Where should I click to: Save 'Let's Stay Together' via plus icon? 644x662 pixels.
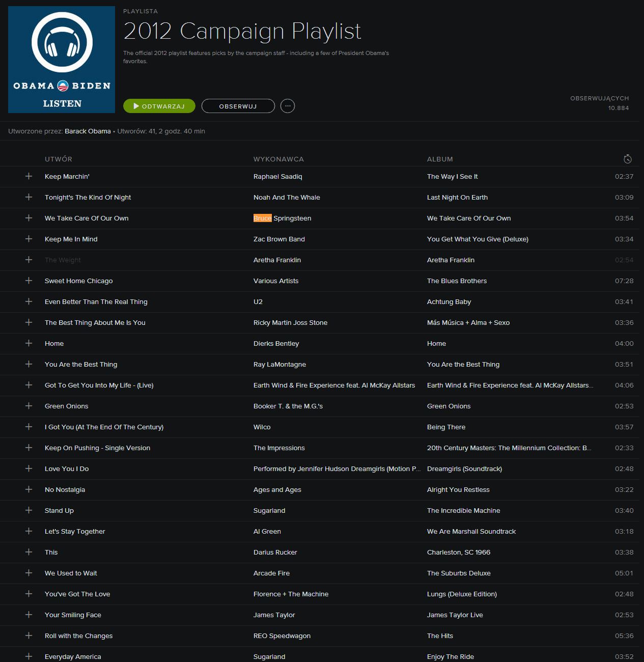click(29, 531)
